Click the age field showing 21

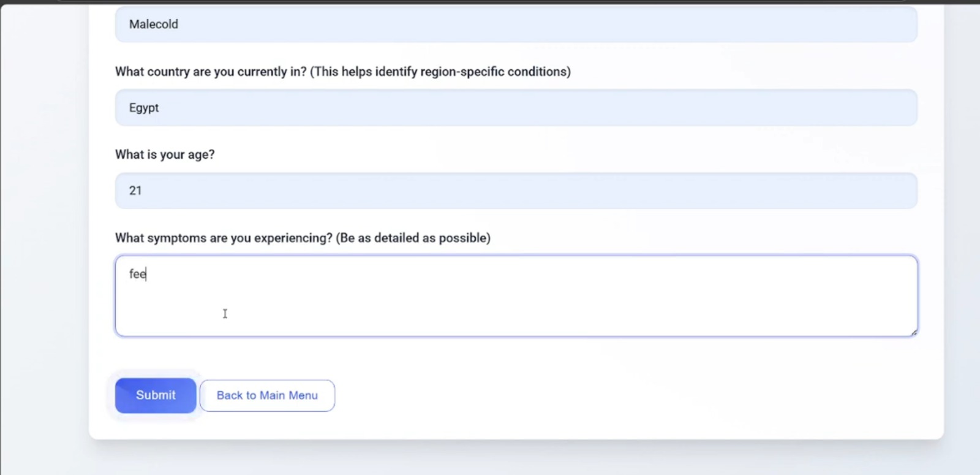point(516,191)
